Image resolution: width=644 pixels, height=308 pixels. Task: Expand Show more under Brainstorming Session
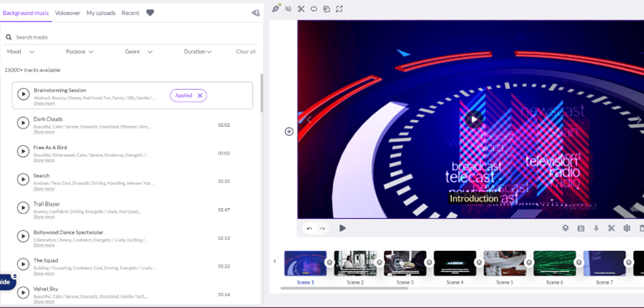(x=44, y=103)
